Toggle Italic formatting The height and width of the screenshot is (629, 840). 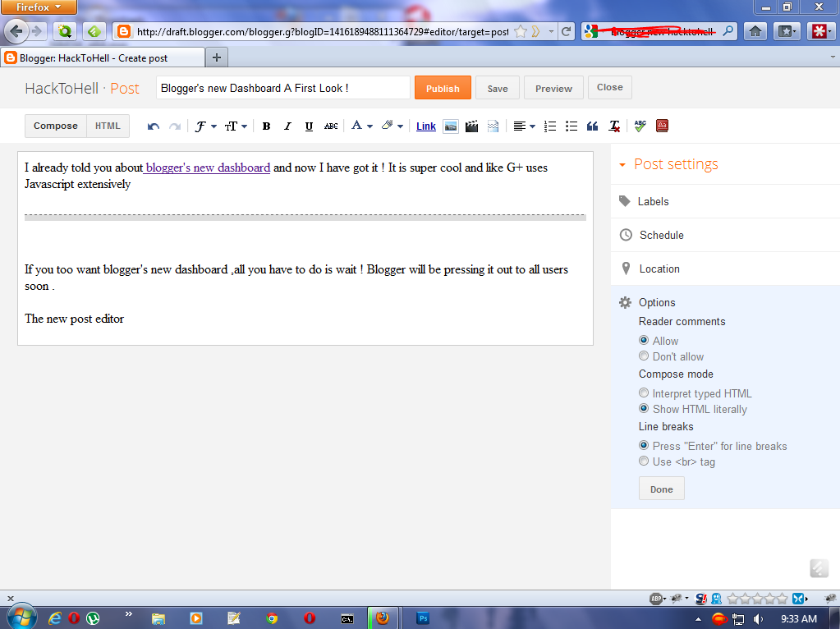coord(287,126)
